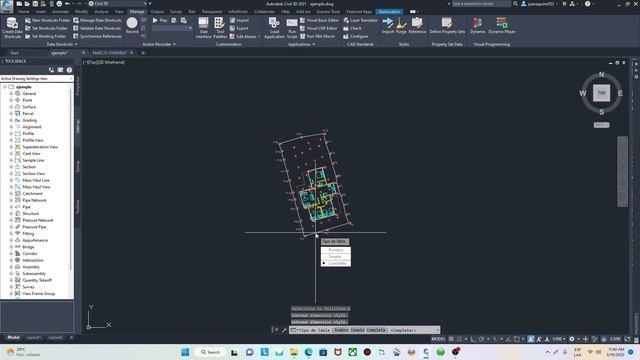
Task: Purge unused styles
Action: click(401, 25)
